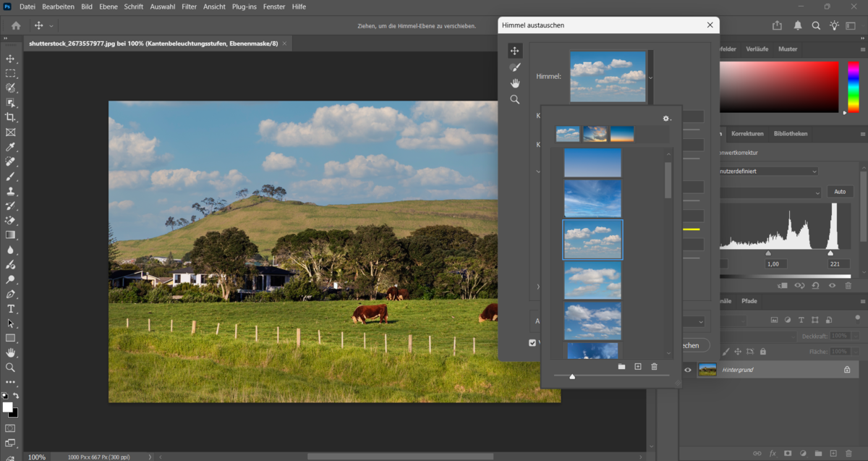Open the Auswahl menu in the menu bar
The height and width of the screenshot is (461, 868).
click(163, 7)
